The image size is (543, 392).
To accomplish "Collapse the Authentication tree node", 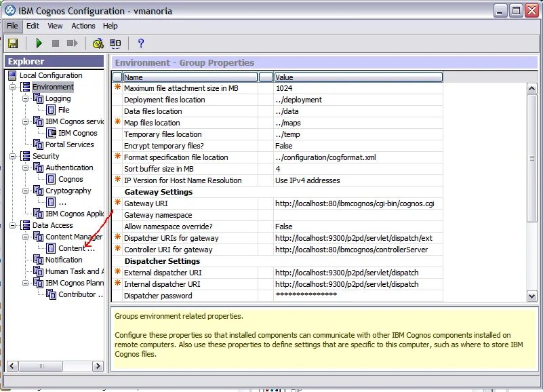I will pos(26,168).
